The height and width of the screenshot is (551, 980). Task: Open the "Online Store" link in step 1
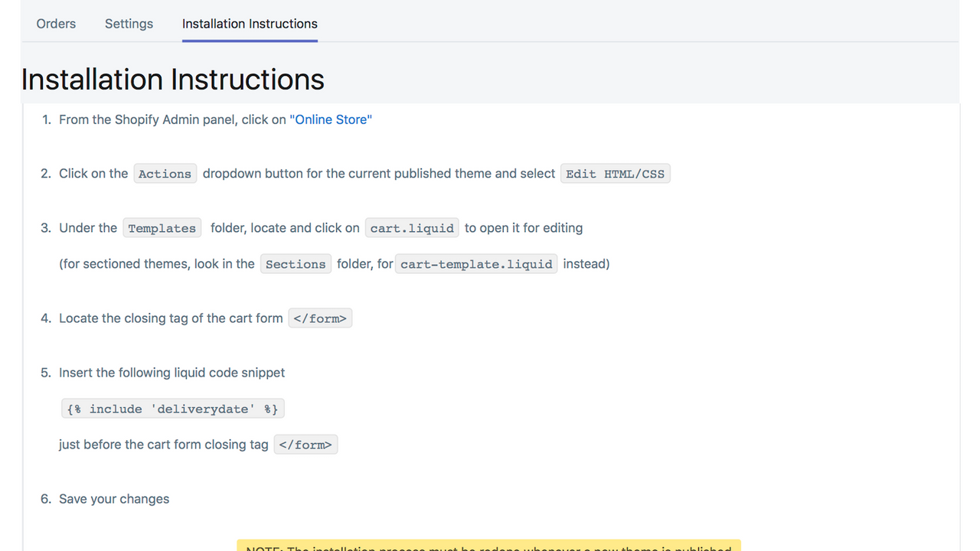coord(331,119)
